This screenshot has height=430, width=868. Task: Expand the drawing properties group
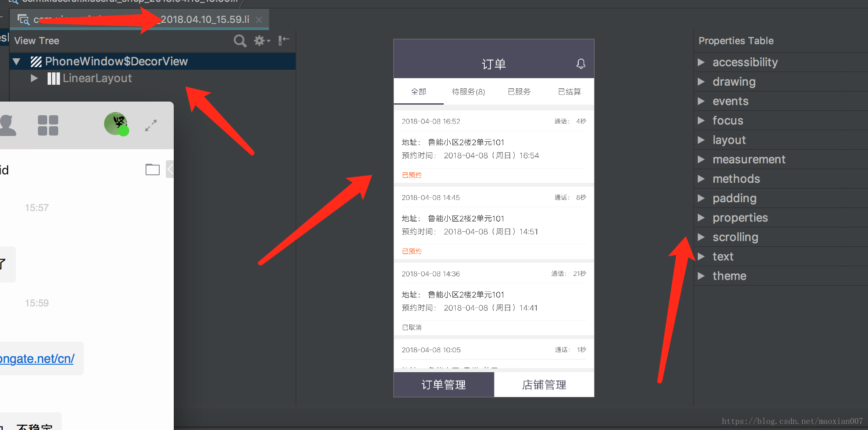701,82
